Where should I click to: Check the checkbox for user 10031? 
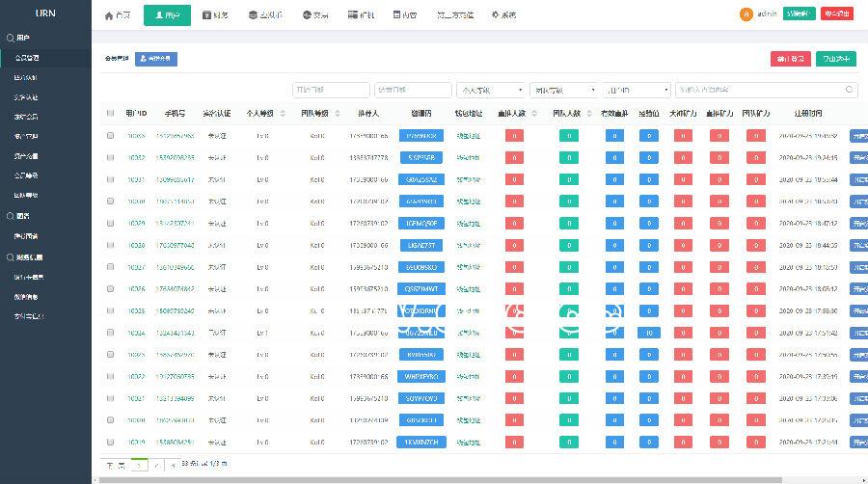[x=110, y=179]
